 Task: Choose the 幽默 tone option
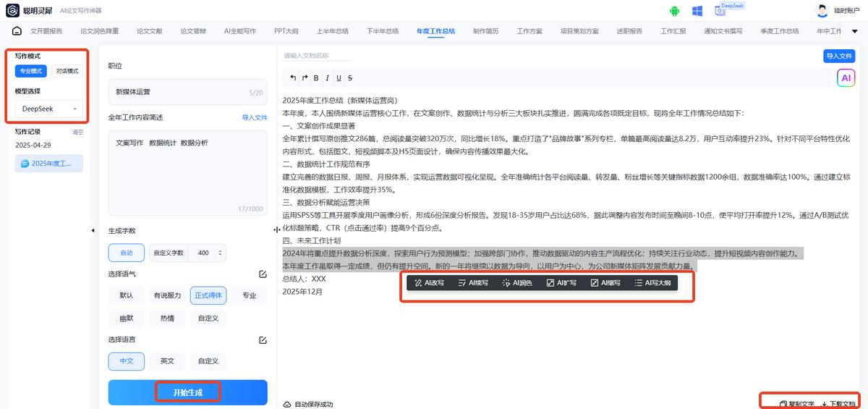(x=126, y=318)
